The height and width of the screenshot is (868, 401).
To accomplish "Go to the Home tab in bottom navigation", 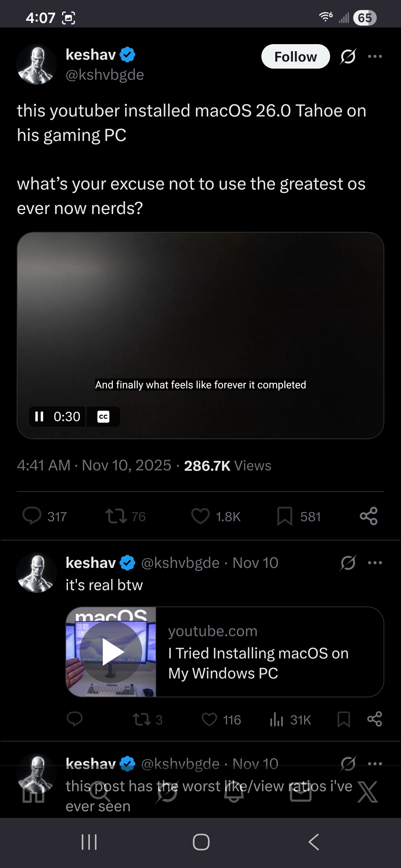I will 33,794.
